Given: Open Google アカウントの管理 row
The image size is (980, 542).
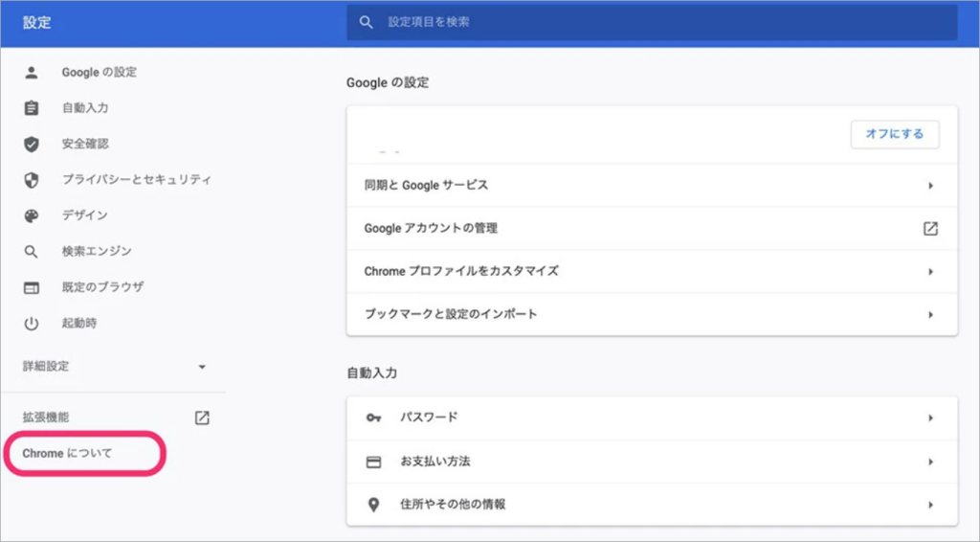Looking at the screenshot, I should pos(652,229).
